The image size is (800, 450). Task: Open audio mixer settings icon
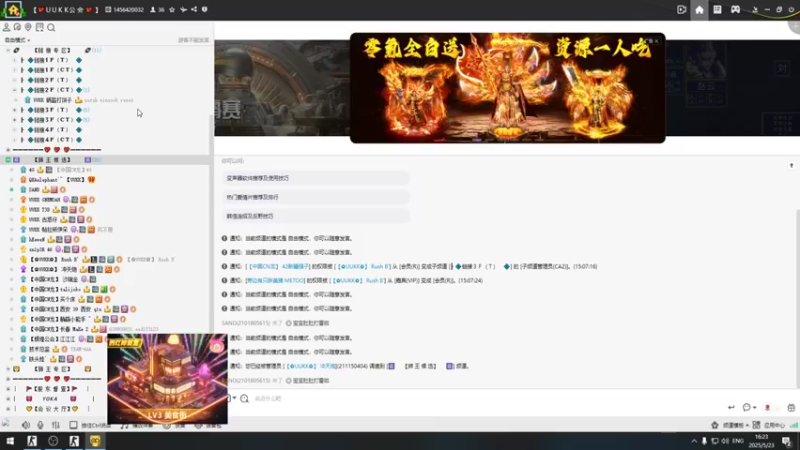point(56,424)
